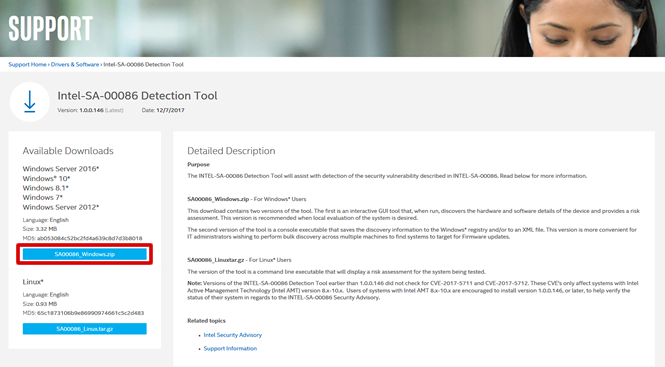The image size is (665, 367).
Task: Click the SA00086_Windows.zip - For Windows* Users heading
Action: [247, 199]
